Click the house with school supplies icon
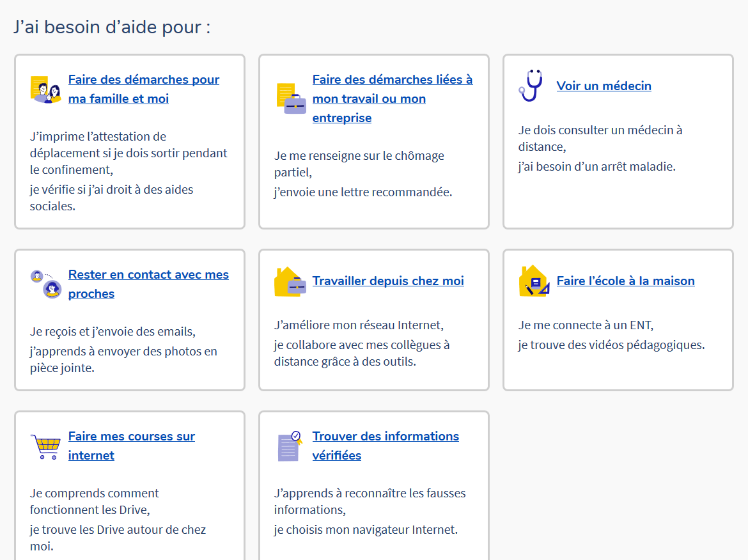 534,281
